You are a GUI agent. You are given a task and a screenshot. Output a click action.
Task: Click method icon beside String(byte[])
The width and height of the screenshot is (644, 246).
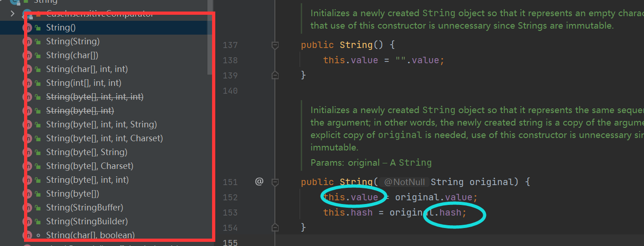coord(27,194)
